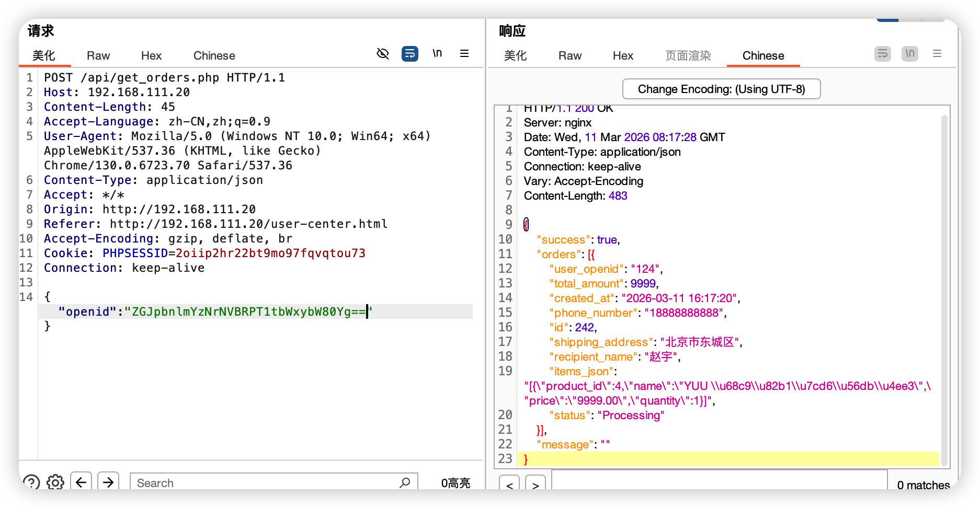The image size is (980, 508).
Task: Click the magnifier icon in request search box
Action: tap(405, 483)
